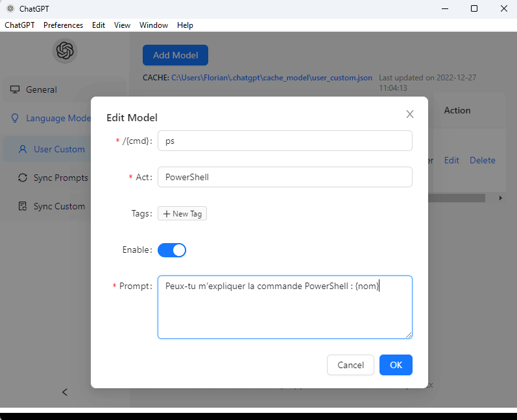Confirm with the OK button

click(396, 365)
